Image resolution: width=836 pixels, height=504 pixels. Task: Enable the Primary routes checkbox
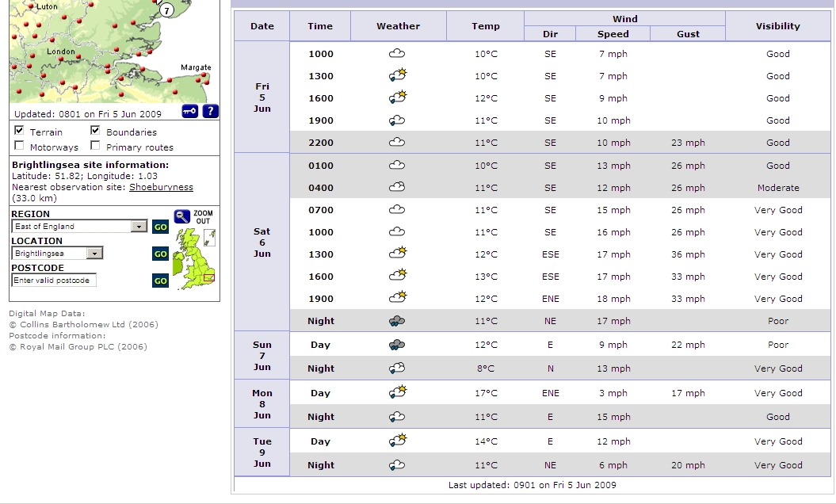[x=96, y=146]
